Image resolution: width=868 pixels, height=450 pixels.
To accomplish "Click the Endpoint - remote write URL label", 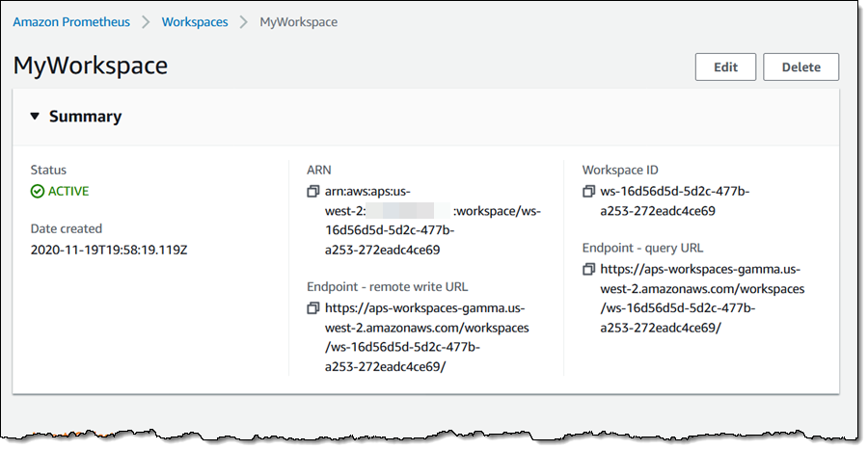I will [x=388, y=286].
